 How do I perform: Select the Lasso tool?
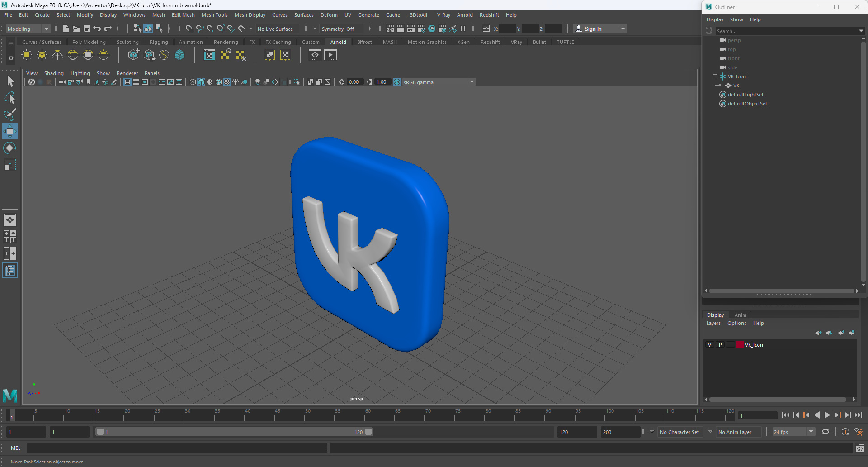click(x=10, y=98)
